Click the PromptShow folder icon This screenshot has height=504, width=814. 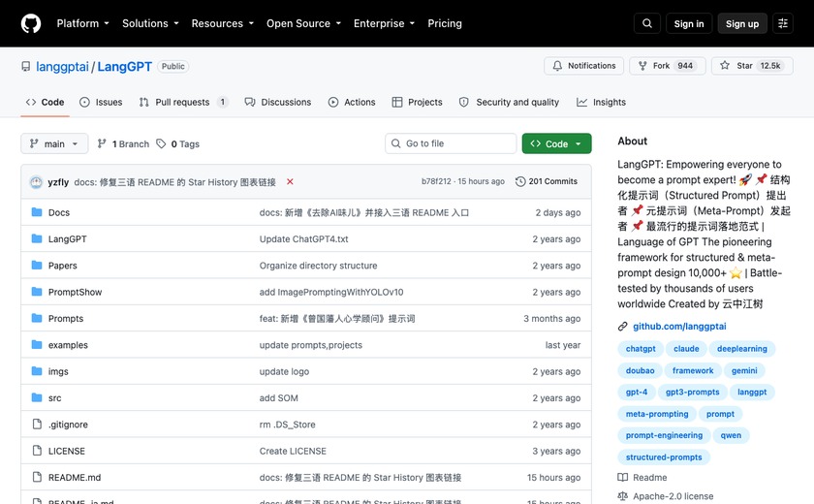[x=37, y=292]
